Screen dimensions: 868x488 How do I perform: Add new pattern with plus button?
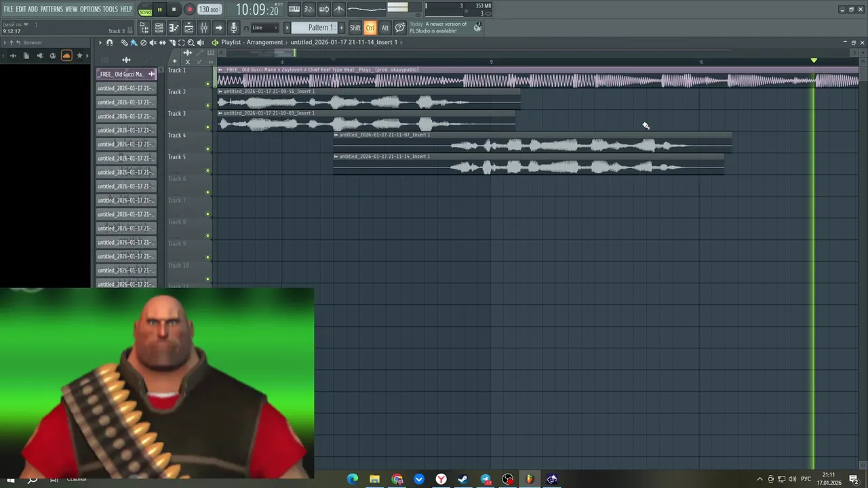341,28
